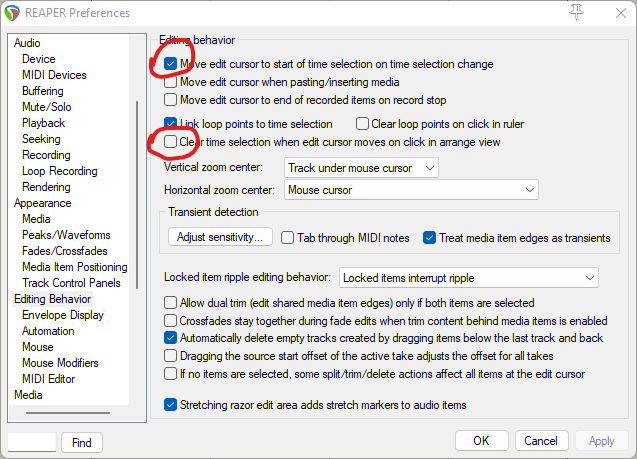Screen dimensions: 637x459
Task: Click the Cancel button
Action: 541,441
